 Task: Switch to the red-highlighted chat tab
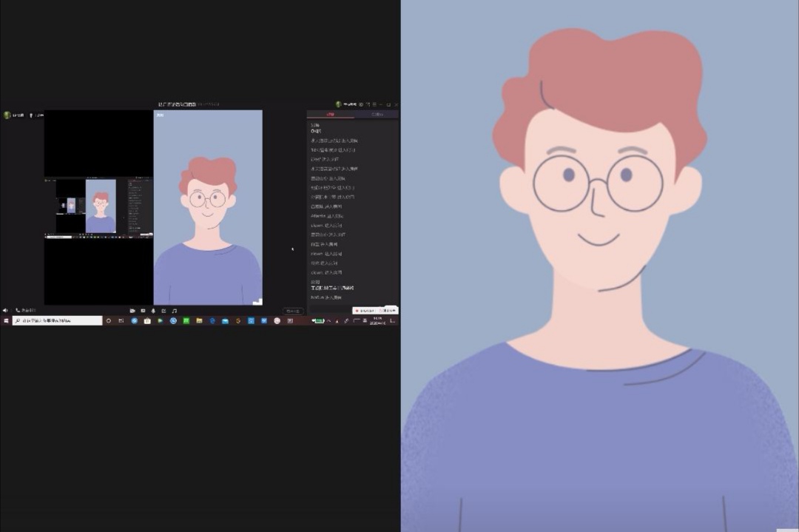[x=330, y=115]
